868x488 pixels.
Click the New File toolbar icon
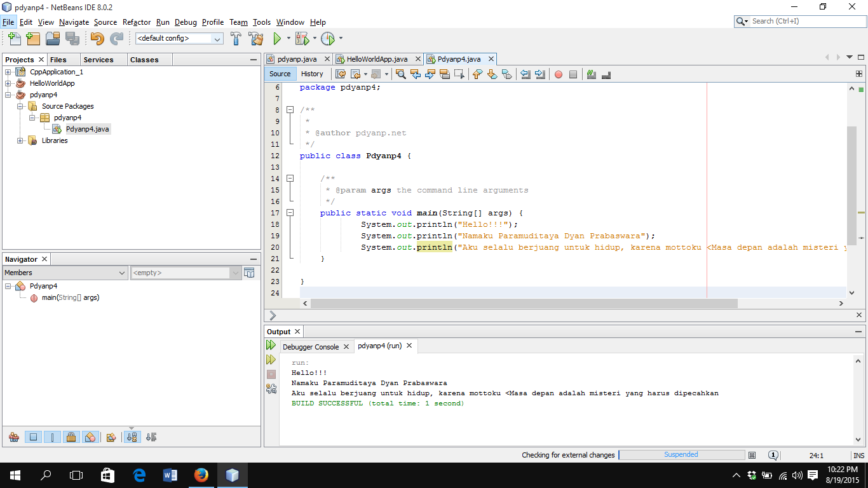13,39
